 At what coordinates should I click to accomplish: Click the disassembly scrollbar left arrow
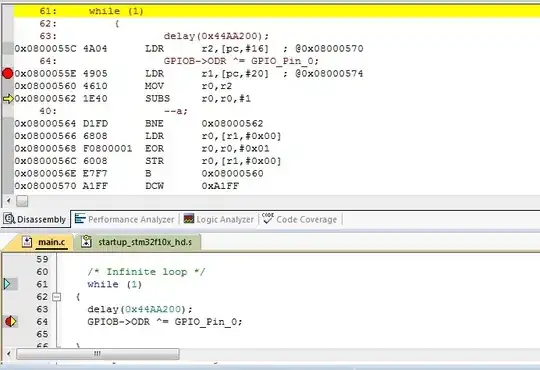[8, 201]
